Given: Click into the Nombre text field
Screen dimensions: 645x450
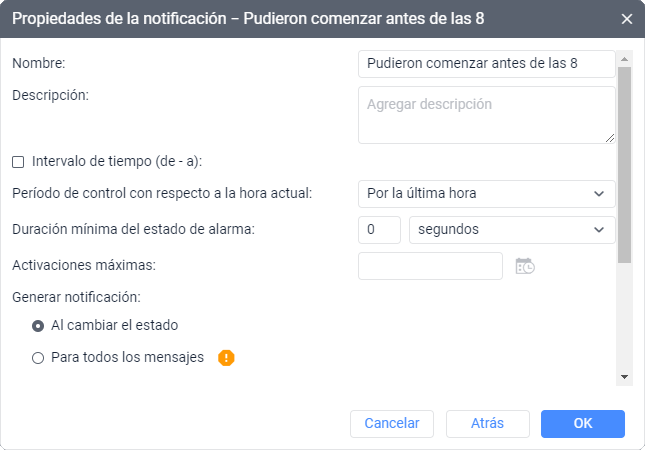Looking at the screenshot, I should coord(487,64).
